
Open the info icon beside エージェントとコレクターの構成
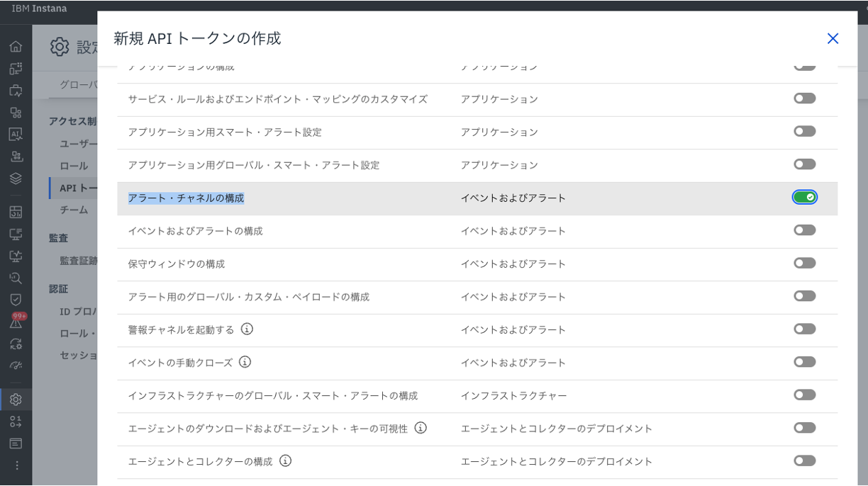[285, 460]
